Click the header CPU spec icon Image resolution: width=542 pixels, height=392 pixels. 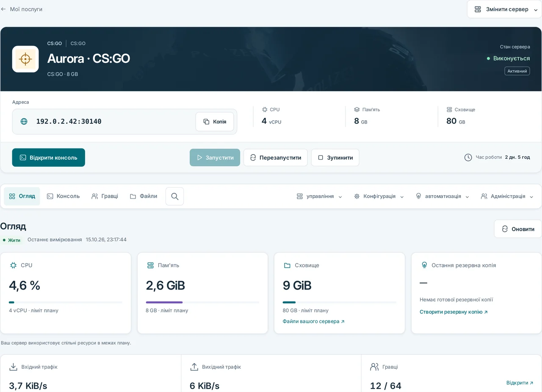(265, 110)
